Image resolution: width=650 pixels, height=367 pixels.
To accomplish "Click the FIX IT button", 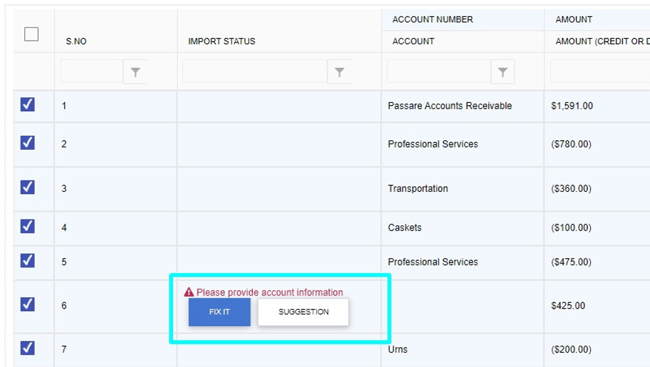I will [x=219, y=312].
